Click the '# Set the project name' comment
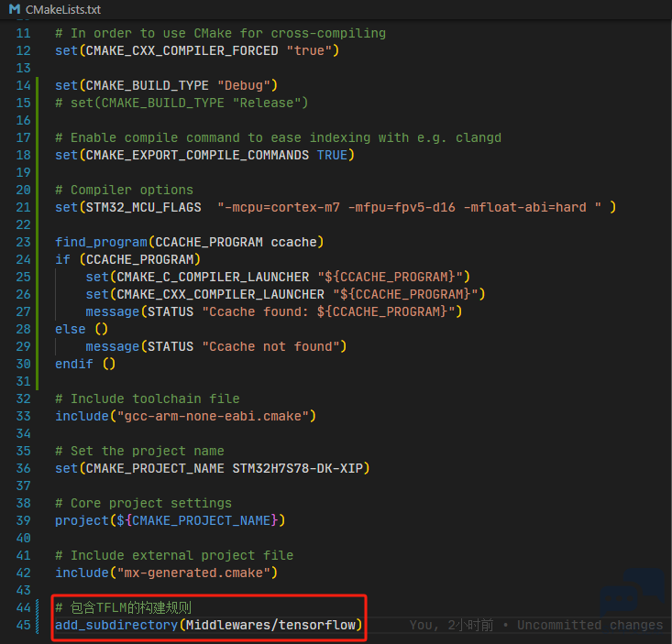 139,452
